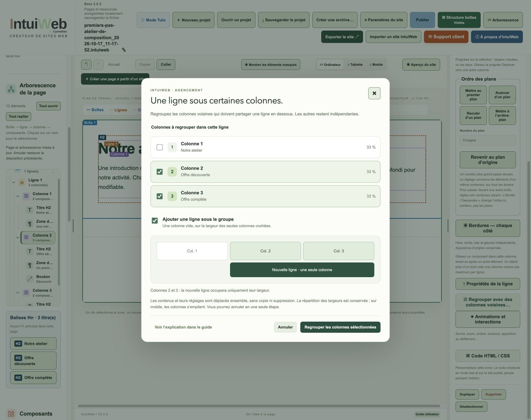This screenshot has width=531, height=420.
Task: Click the paragraph icon of 'Une intr…' zone
Action: (x=30, y=224)
